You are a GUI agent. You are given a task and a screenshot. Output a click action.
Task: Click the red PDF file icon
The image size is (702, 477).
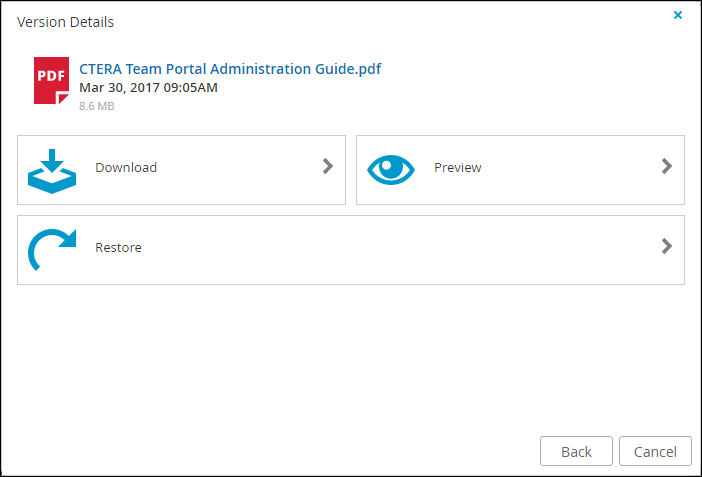[51, 80]
